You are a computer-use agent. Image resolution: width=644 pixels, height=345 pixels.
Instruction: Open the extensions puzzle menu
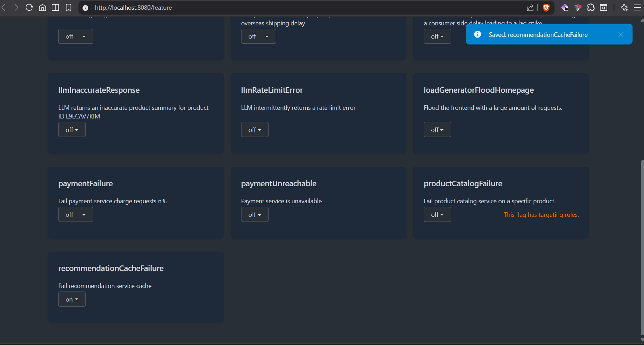(x=591, y=8)
